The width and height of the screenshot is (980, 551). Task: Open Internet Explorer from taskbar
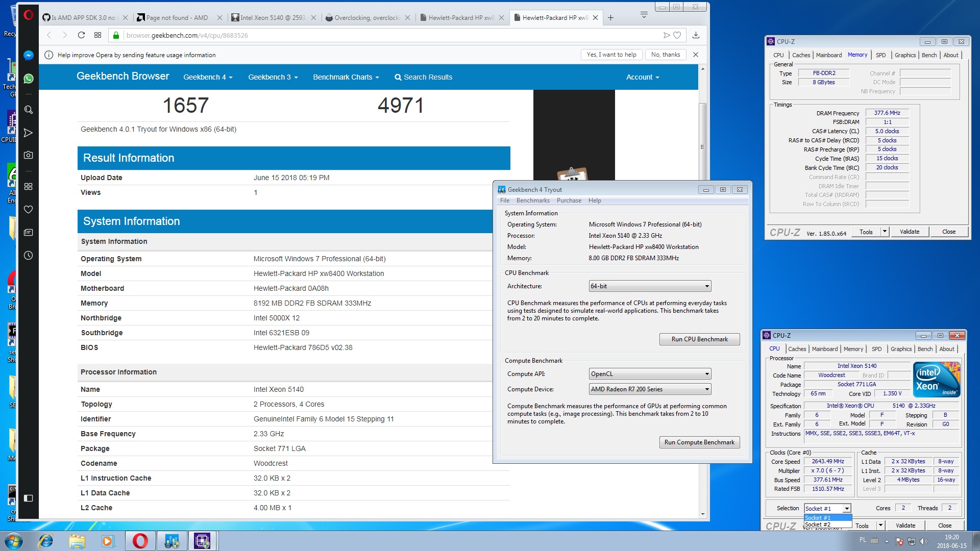[46, 541]
